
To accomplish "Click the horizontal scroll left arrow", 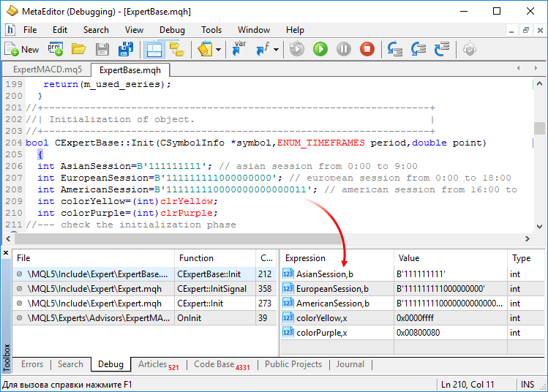I will (x=8, y=238).
